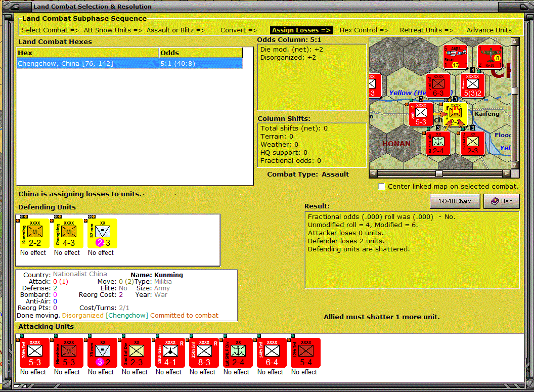This screenshot has width=534, height=392.
Task: Click the Convert subphase step
Action: pyautogui.click(x=238, y=30)
